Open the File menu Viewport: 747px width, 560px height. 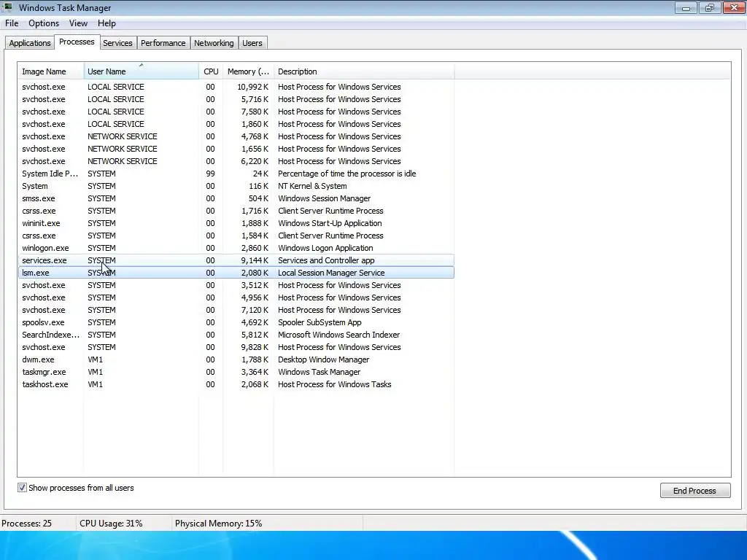(x=12, y=23)
